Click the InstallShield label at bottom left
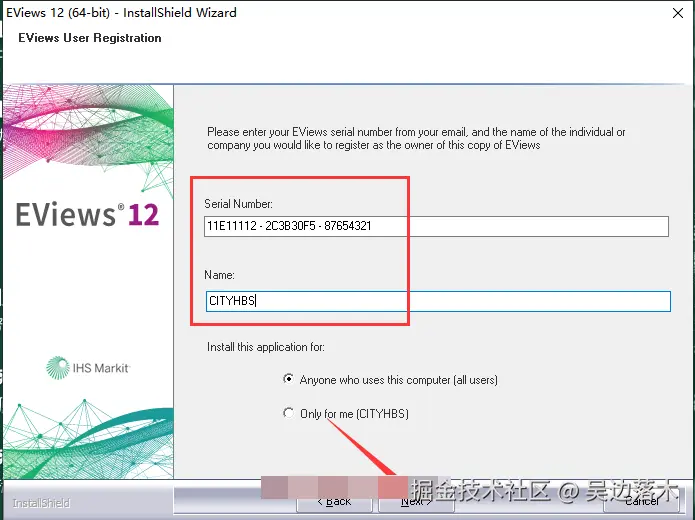Screen dimensions: 695x520 [x=41, y=503]
